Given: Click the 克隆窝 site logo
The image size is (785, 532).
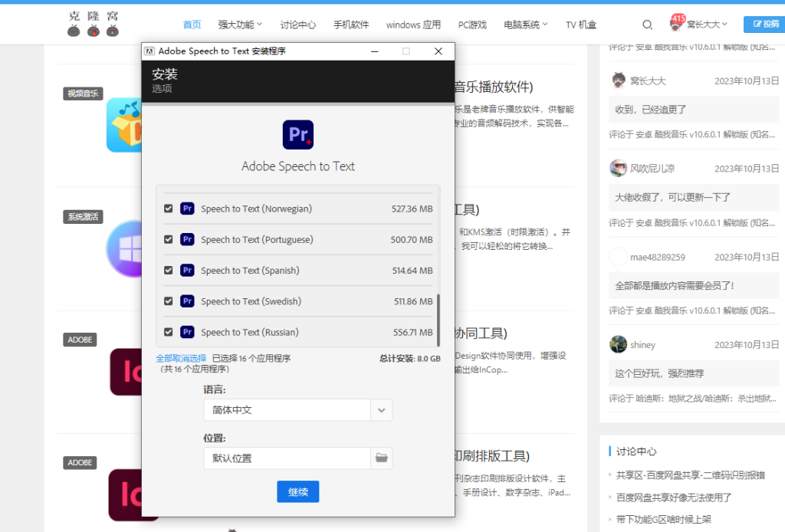Looking at the screenshot, I should pyautogui.click(x=93, y=24).
